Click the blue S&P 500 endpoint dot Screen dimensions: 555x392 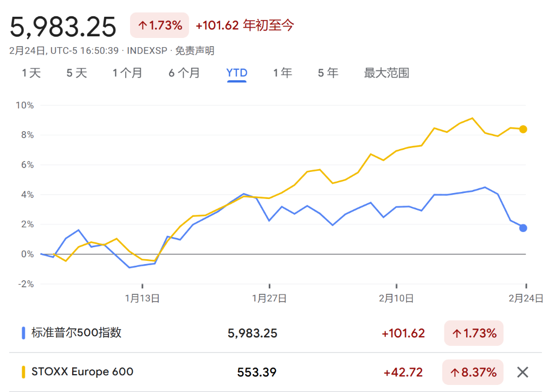click(523, 228)
